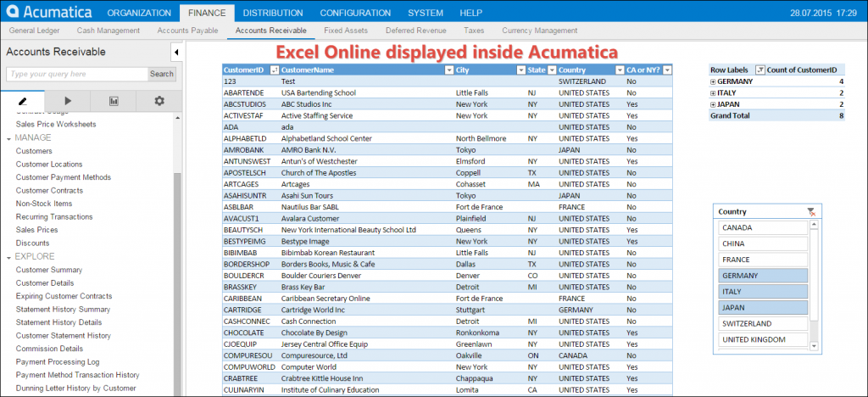The height and width of the screenshot is (397, 868).
Task: Open the reports chart icon tab
Action: [x=114, y=101]
